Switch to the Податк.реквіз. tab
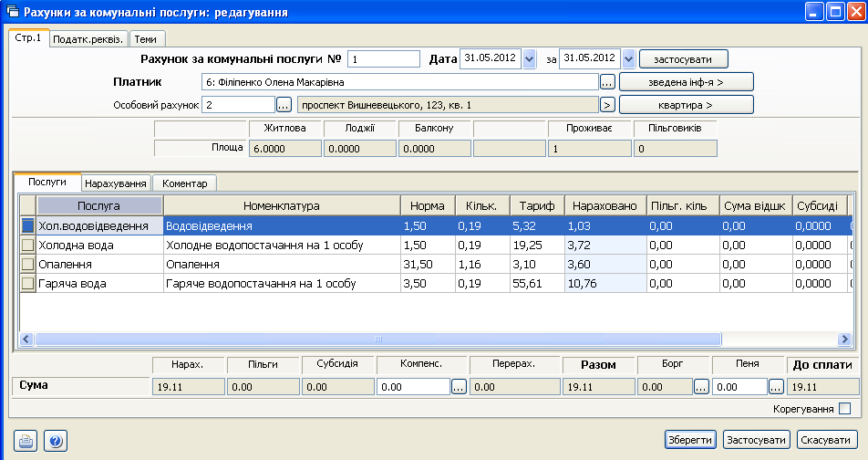 click(88, 39)
